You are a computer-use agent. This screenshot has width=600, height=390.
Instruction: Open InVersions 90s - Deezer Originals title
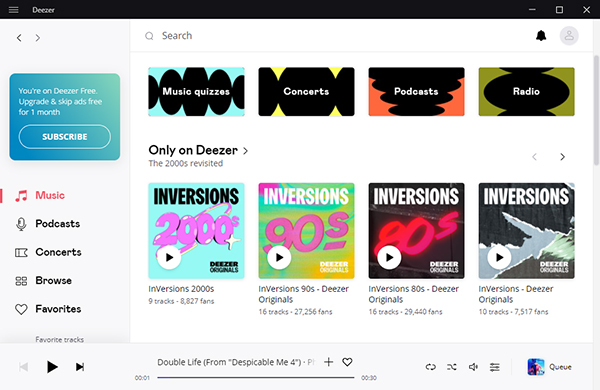[303, 294]
